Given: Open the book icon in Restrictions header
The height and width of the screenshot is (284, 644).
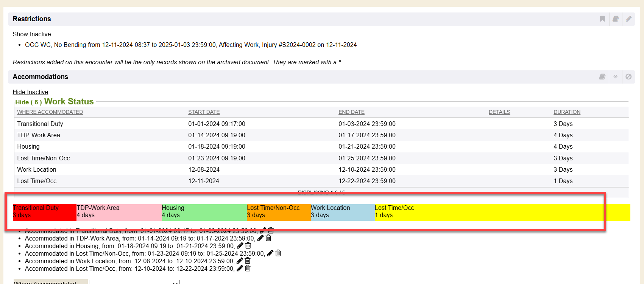Looking at the screenshot, I should click(x=616, y=19).
